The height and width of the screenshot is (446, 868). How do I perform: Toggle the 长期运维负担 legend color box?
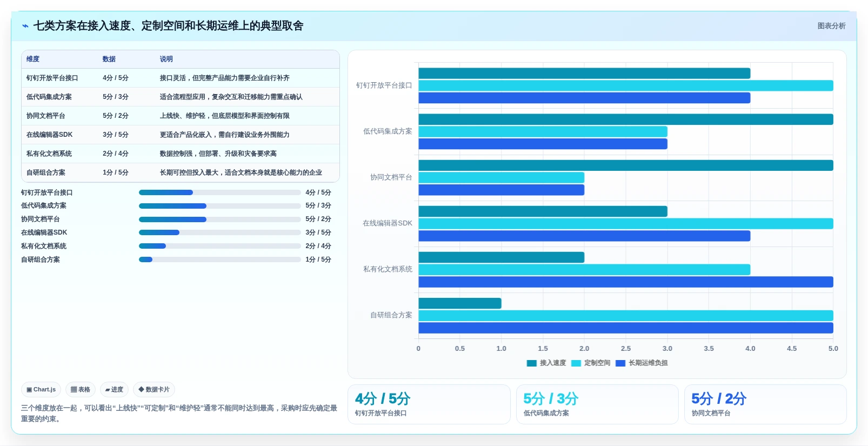tap(620, 363)
